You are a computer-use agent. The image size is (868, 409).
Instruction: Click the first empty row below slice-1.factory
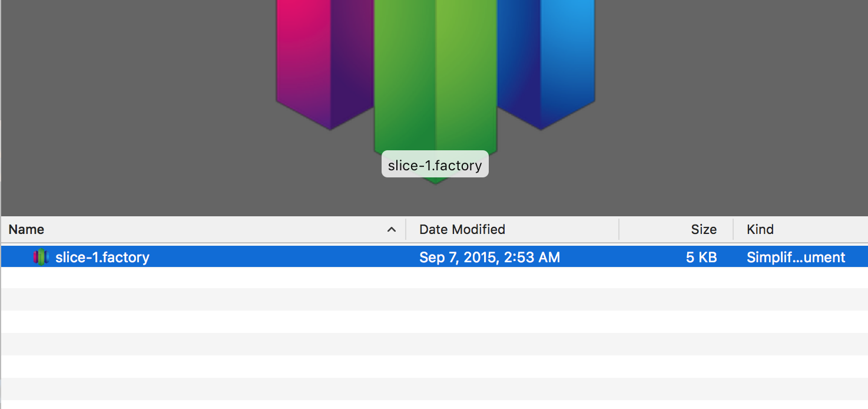pyautogui.click(x=435, y=278)
